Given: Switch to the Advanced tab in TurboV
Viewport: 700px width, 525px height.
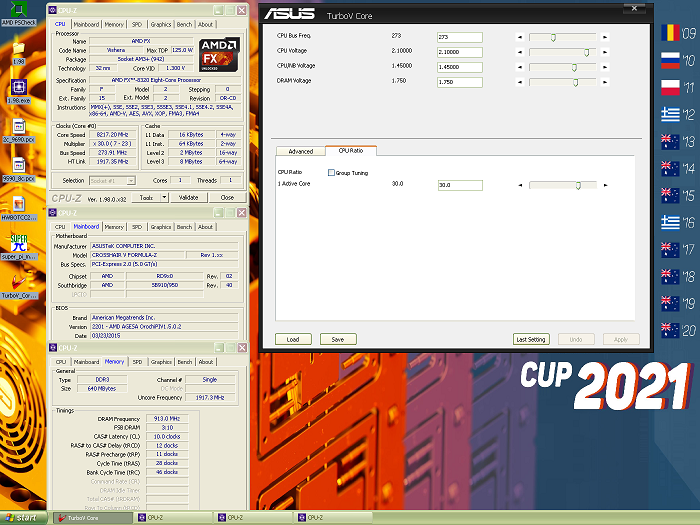Looking at the screenshot, I should 300,151.
